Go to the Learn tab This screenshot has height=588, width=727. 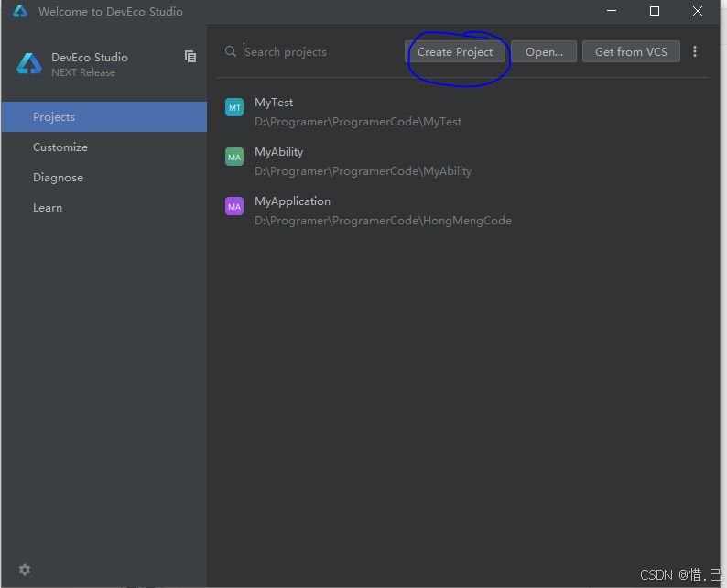click(x=103, y=208)
